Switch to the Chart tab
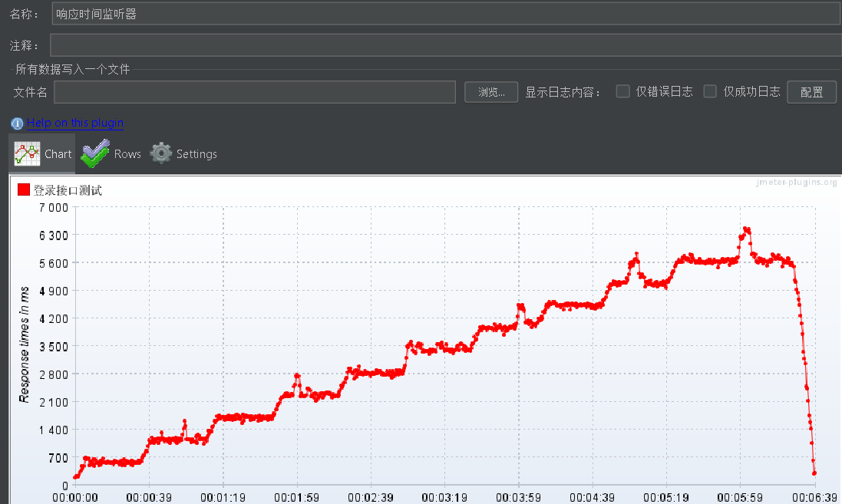This screenshot has height=504, width=842. point(42,154)
